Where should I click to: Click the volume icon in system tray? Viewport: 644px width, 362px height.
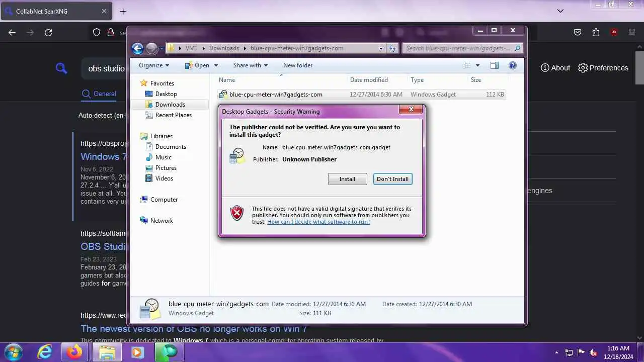coord(593,352)
